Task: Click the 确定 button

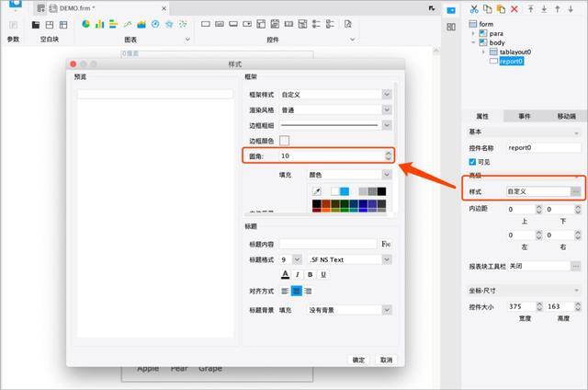Action: click(x=358, y=360)
